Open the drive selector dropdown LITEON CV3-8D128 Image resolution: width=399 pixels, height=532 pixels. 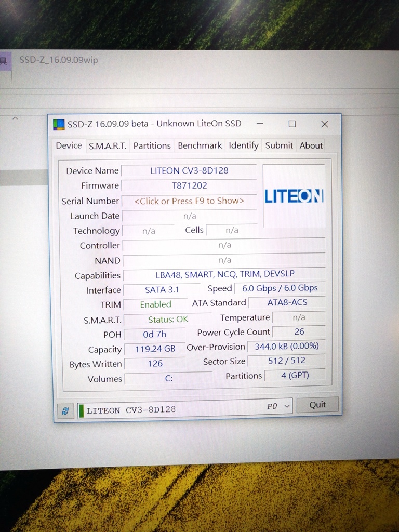tap(185, 408)
